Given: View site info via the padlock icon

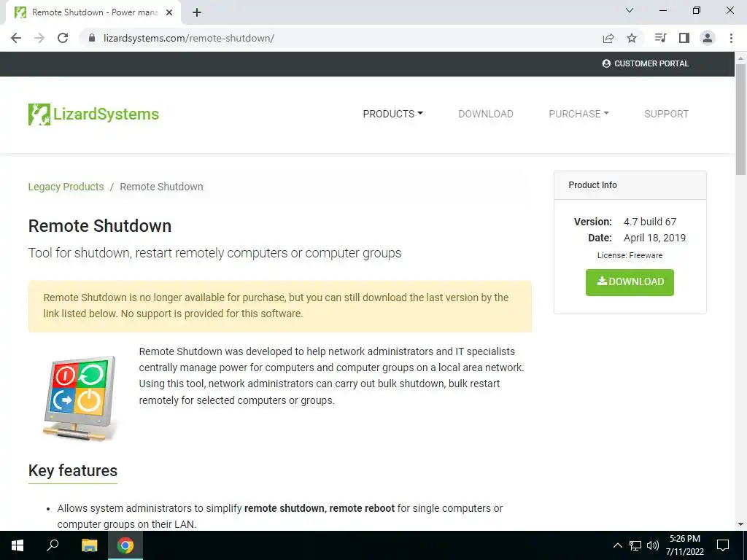Looking at the screenshot, I should (x=92, y=38).
